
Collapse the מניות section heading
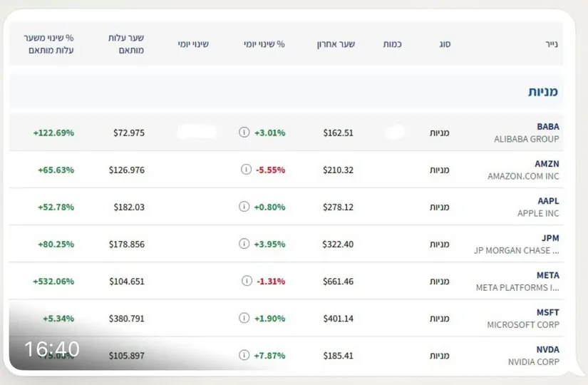pyautogui.click(x=543, y=91)
